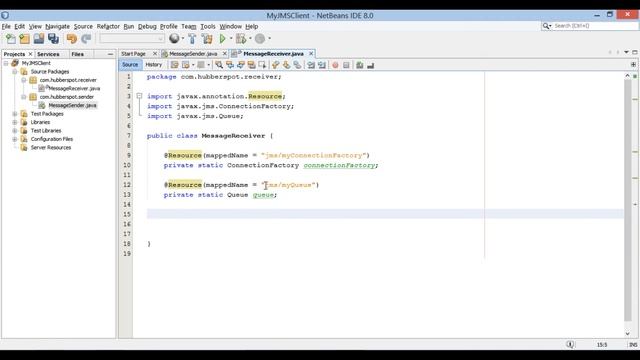Screen dimensions: 640x360
Task: Click the Uncomment icon in editor toolbar
Action: click(x=371, y=65)
